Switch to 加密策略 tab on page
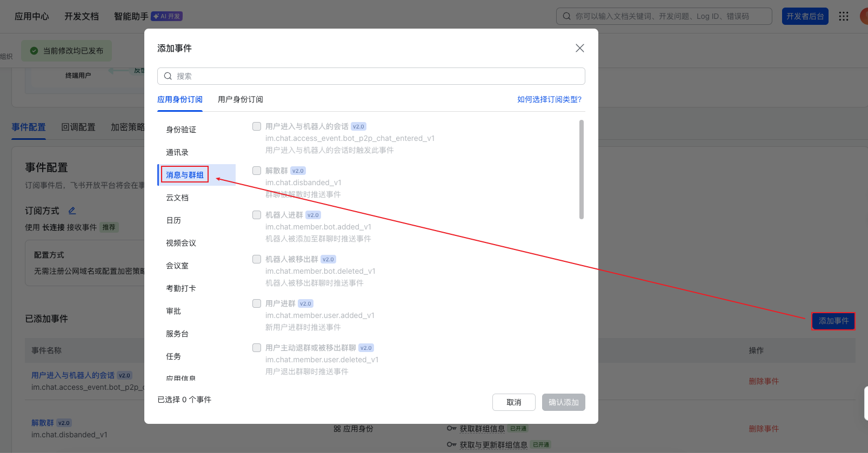The image size is (868, 453). [128, 127]
